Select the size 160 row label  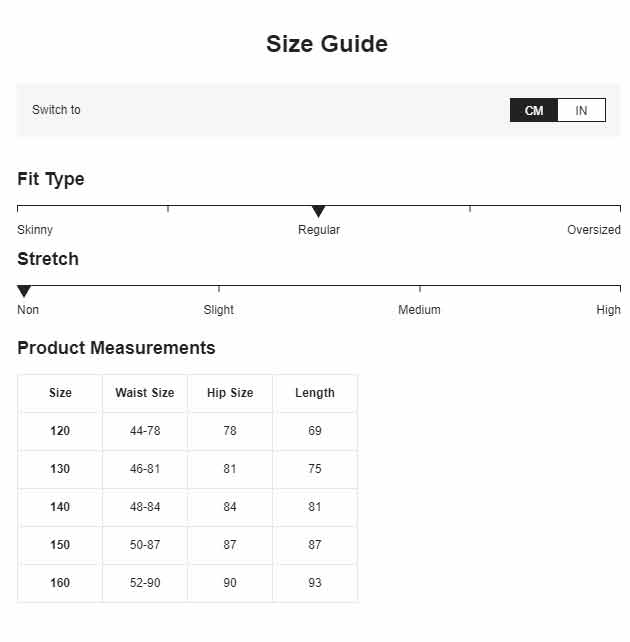pos(60,583)
